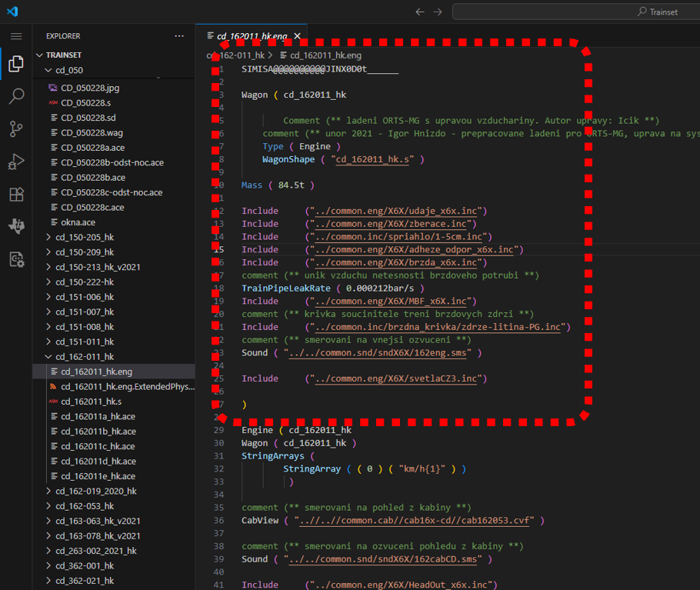The width and height of the screenshot is (700, 590).
Task: Open the Source Control view
Action: (15, 129)
